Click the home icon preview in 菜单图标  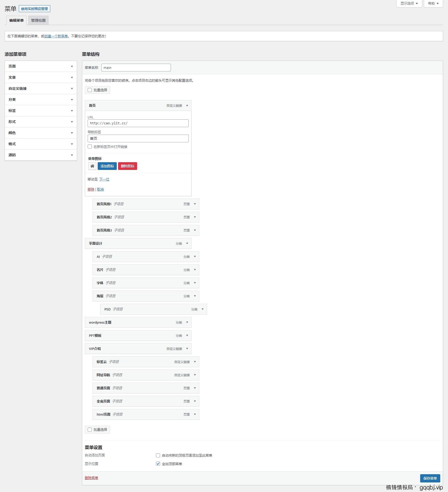tap(92, 166)
